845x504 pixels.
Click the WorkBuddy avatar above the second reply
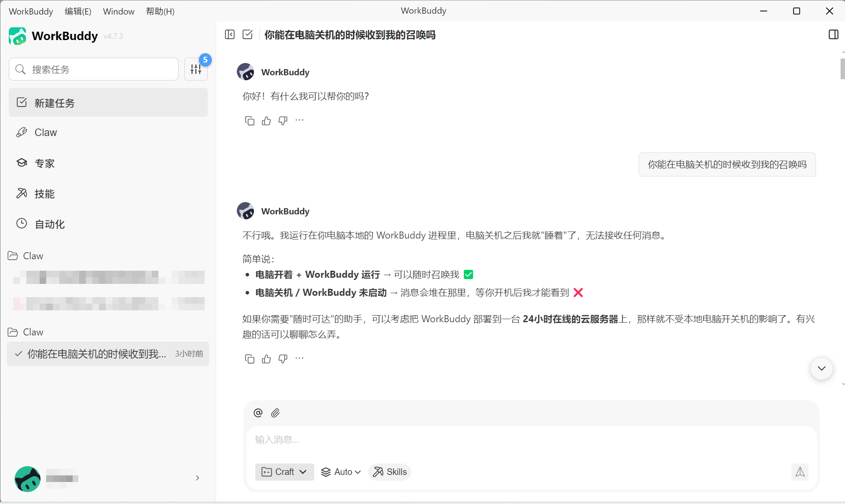click(x=246, y=211)
